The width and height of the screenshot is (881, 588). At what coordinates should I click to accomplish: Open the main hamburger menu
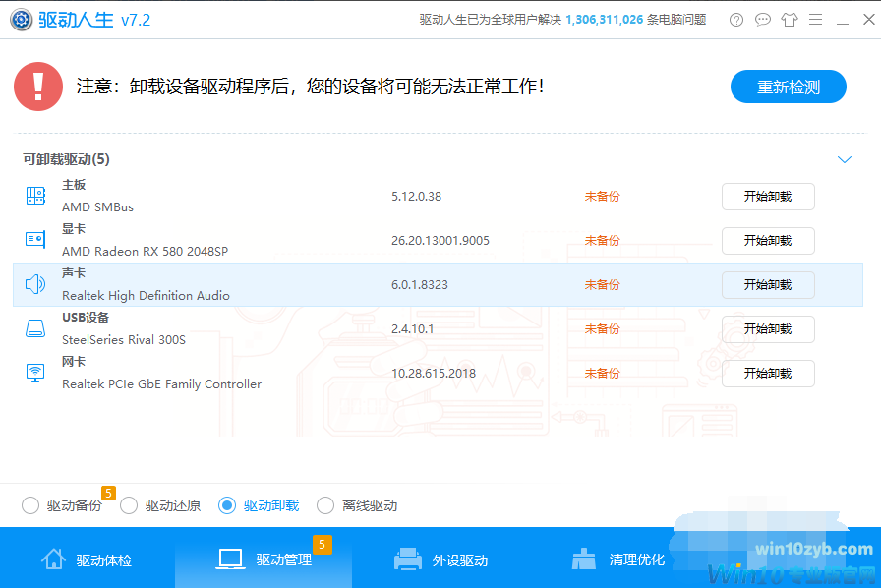(817, 19)
